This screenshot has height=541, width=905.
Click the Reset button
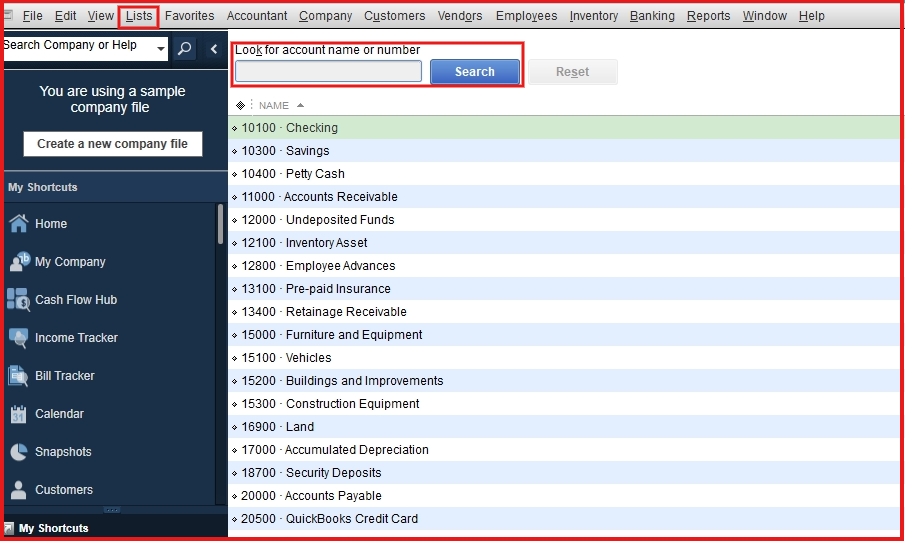pyautogui.click(x=573, y=72)
